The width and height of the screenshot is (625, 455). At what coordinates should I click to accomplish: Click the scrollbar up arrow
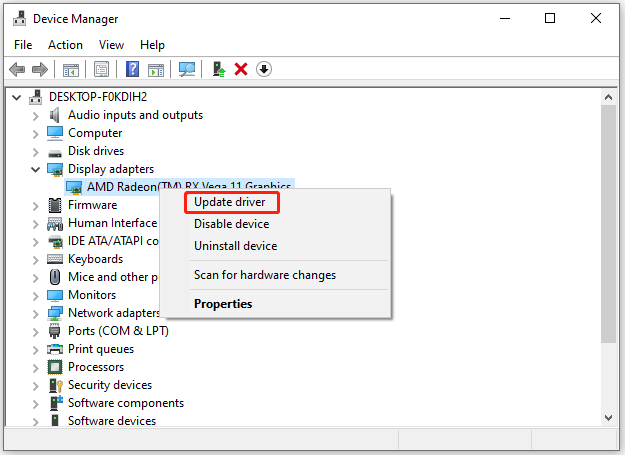pos(608,97)
